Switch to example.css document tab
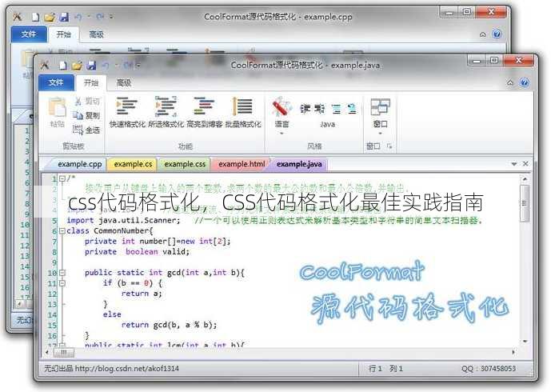 [185, 164]
